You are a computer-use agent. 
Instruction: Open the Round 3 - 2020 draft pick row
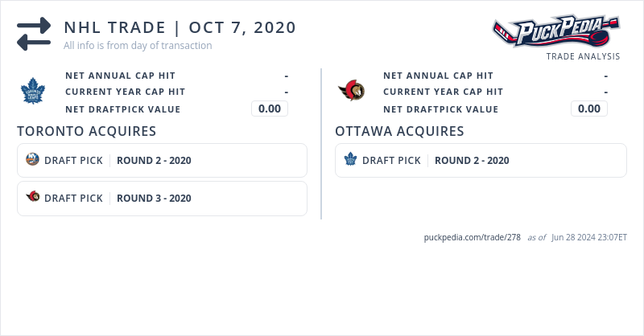coord(162,198)
